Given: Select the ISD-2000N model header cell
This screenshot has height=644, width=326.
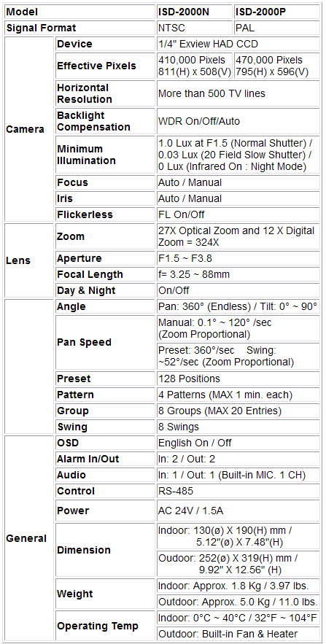Looking at the screenshot, I should coord(195,12).
